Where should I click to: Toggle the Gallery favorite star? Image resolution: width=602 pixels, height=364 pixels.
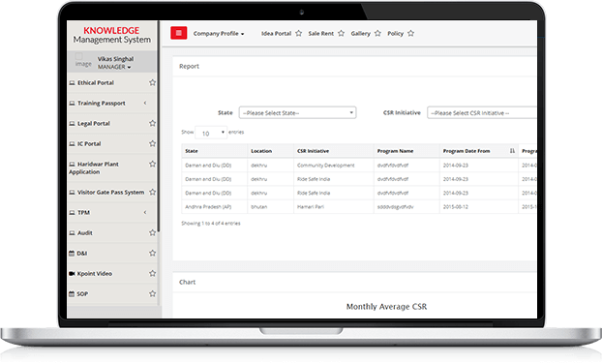tap(377, 34)
